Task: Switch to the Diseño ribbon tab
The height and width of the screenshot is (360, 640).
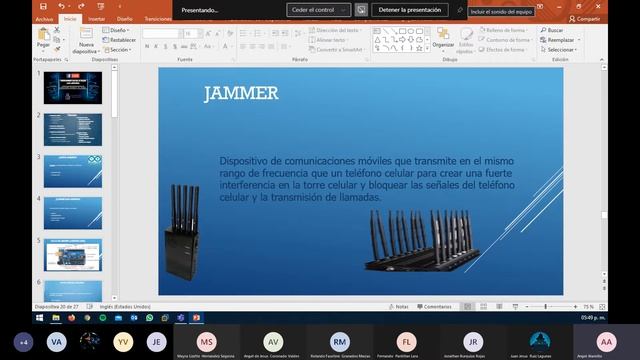Action: tap(124, 19)
